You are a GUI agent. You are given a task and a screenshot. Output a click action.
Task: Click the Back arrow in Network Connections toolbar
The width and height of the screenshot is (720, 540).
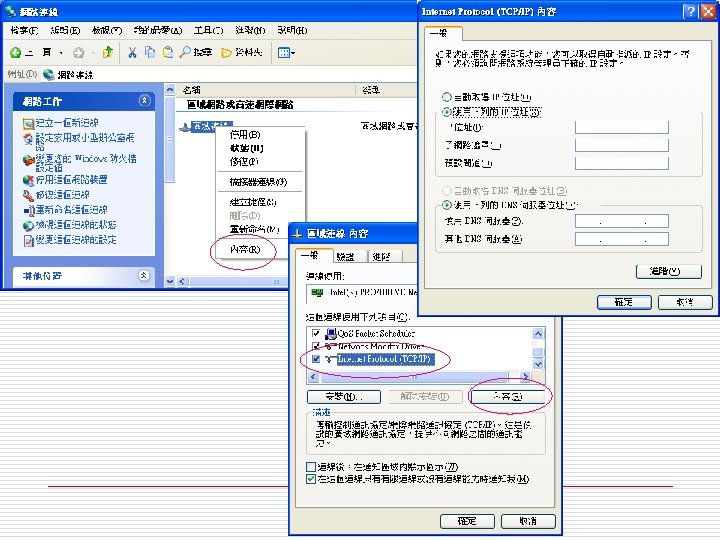[16, 53]
